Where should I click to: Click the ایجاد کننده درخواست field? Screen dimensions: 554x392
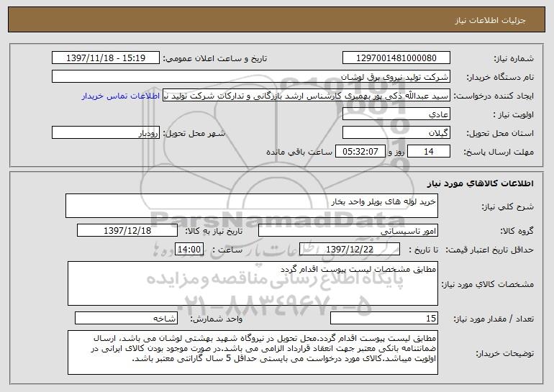(306, 96)
